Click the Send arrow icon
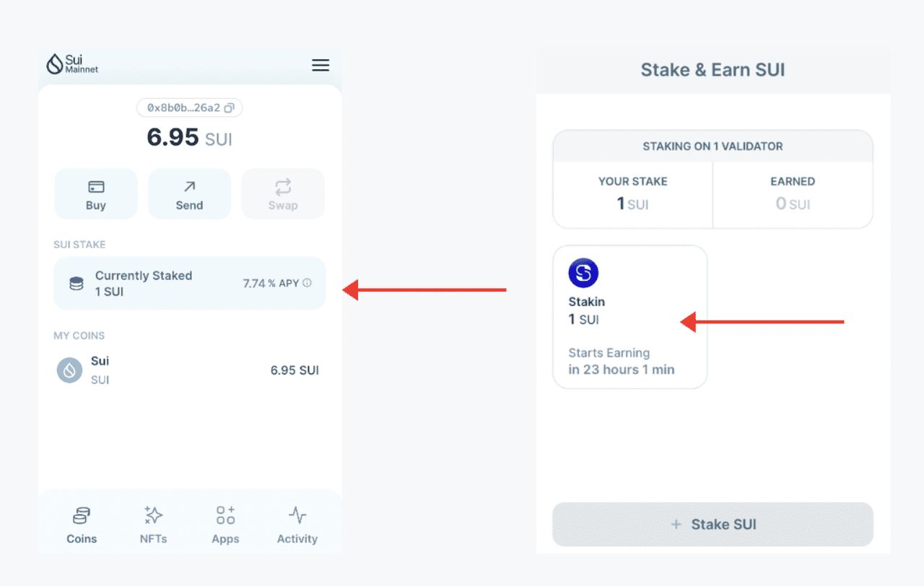The height and width of the screenshot is (586, 924). pos(189,187)
